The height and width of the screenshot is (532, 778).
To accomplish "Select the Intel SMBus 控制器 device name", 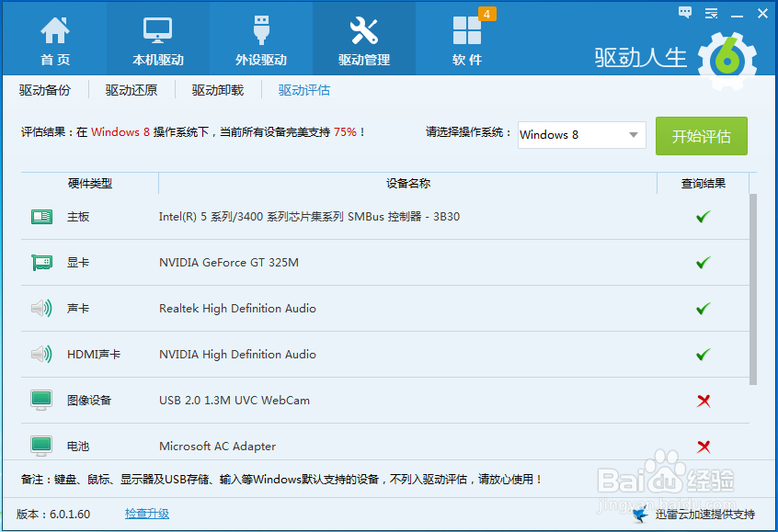I will click(x=309, y=217).
